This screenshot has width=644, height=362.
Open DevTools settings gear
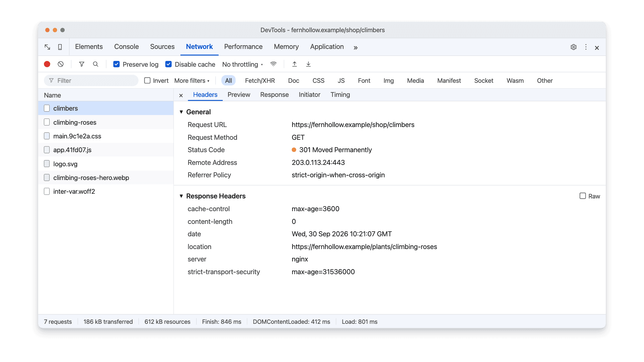[x=574, y=47]
